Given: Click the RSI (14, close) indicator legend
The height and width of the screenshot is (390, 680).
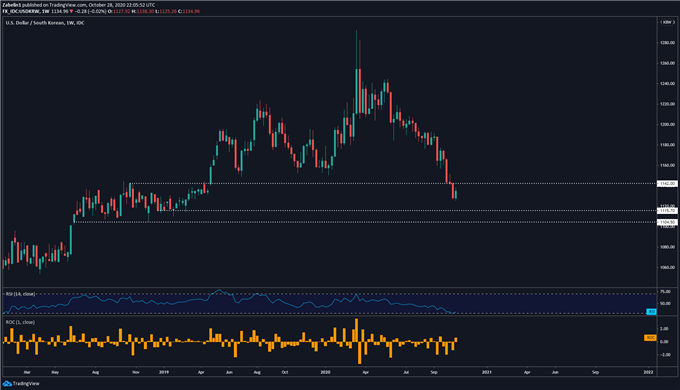Looking at the screenshot, I should pos(20,294).
